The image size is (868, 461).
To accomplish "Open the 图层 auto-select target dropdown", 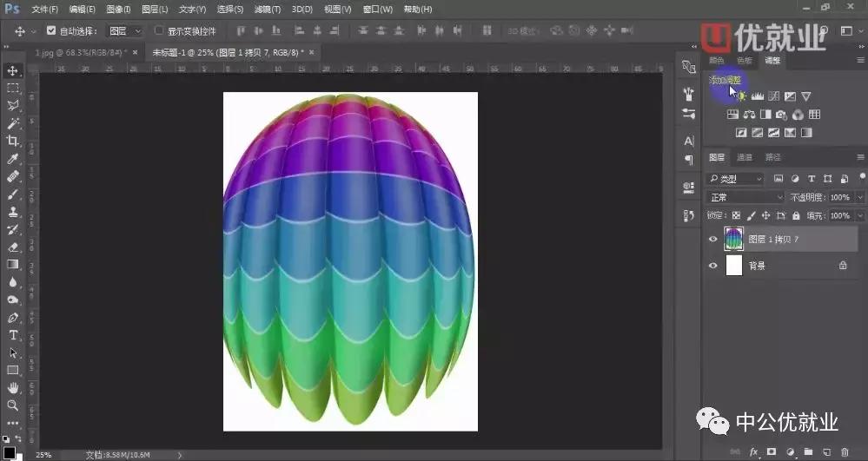I will 124,31.
